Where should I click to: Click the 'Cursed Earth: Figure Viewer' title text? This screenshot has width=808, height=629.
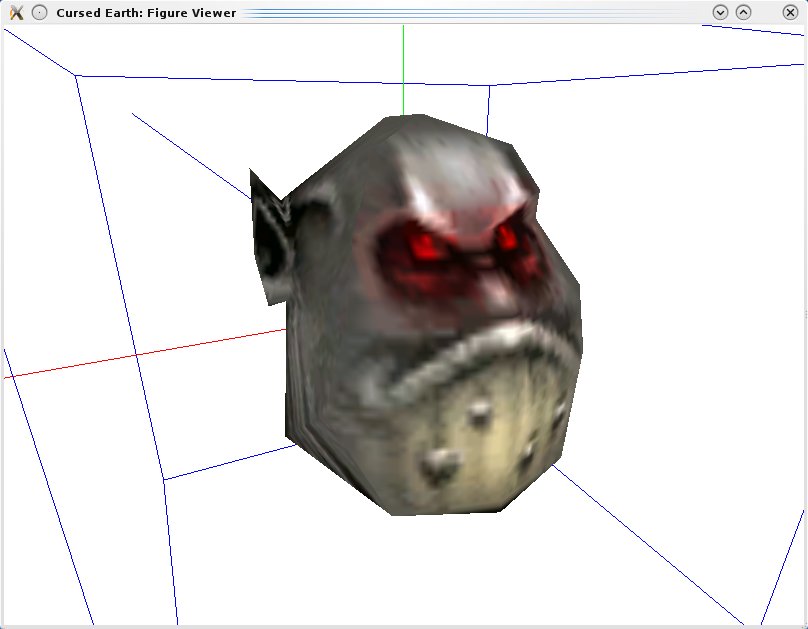(x=146, y=13)
